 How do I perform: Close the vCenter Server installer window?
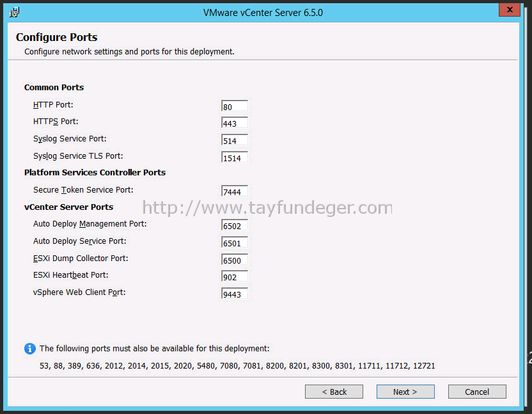pos(509,10)
